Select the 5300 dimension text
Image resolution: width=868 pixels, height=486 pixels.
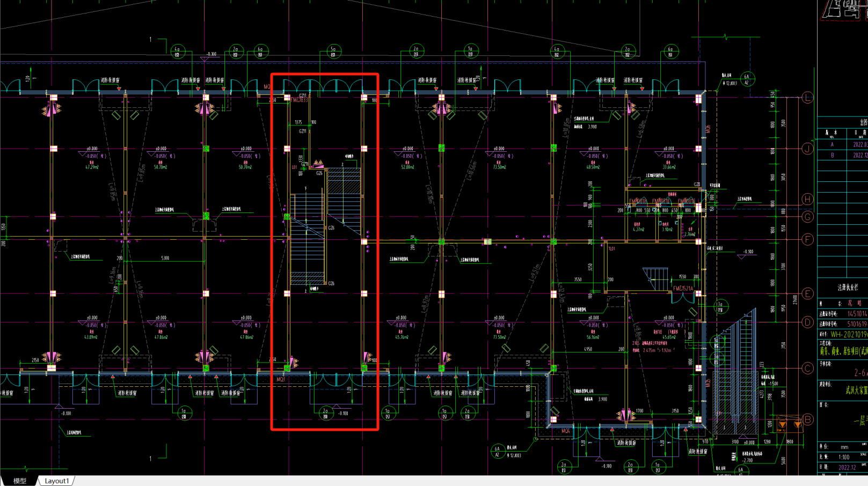[x=165, y=258]
